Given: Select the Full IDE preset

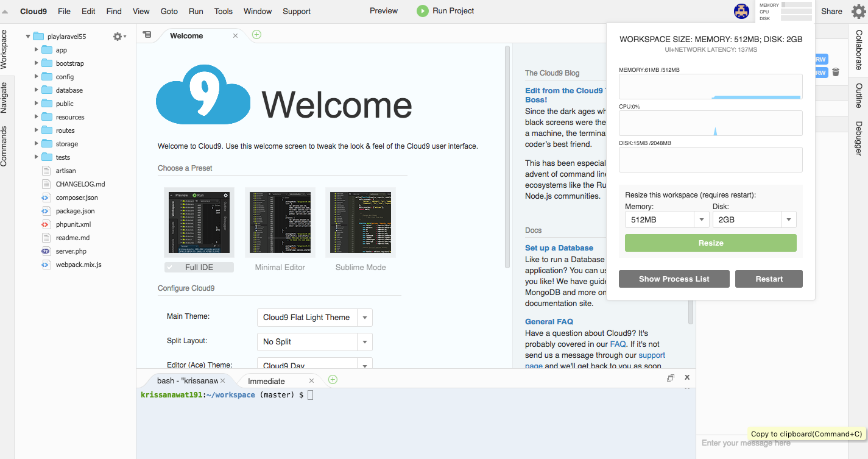Looking at the screenshot, I should (199, 222).
